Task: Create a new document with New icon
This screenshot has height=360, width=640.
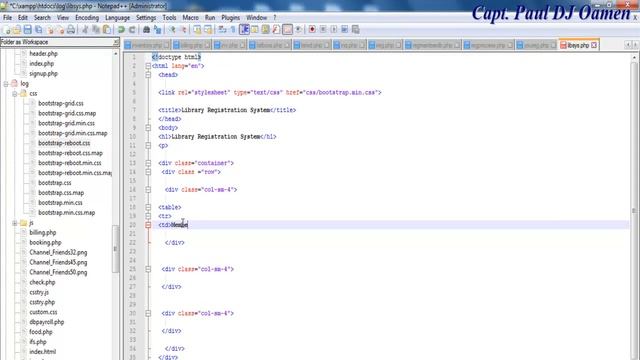Action: point(7,29)
